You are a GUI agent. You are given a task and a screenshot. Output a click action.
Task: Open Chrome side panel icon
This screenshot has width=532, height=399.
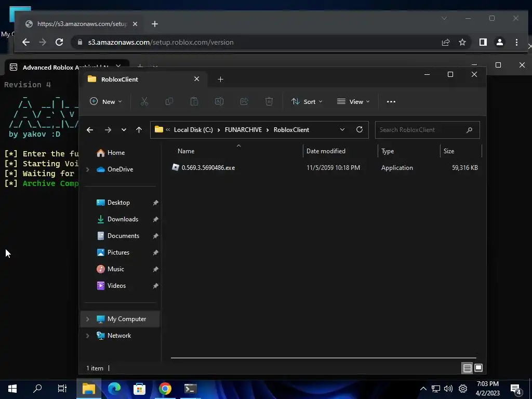pos(483,42)
